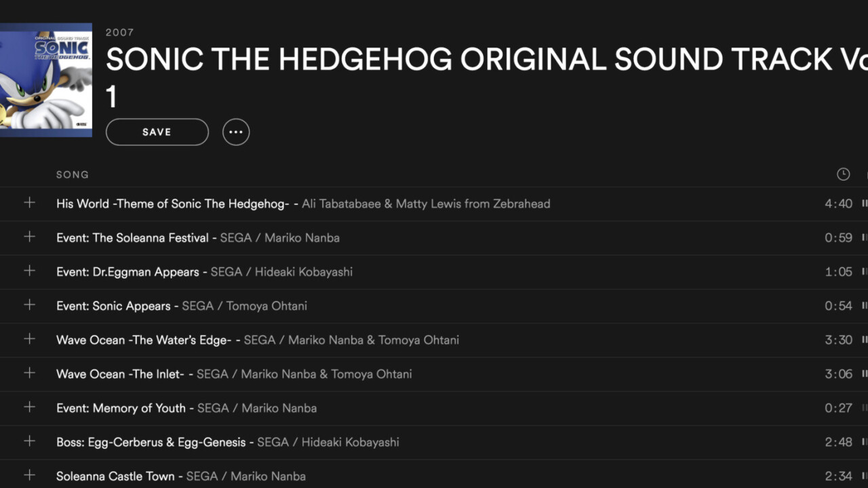Add 'Soleanna Castle Town' to library
The height and width of the screenshot is (488, 868).
(29, 475)
